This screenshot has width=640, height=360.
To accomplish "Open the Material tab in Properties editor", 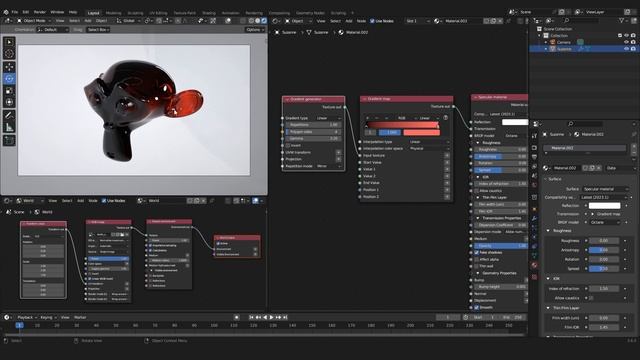I will pyautogui.click(x=534, y=265).
